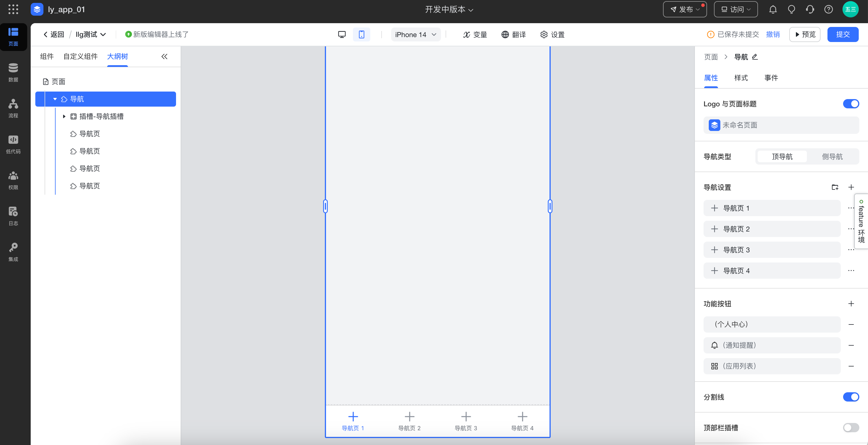Toggle the Logo 与页面标题 switch
Viewport: 868px width, 445px height.
851,104
